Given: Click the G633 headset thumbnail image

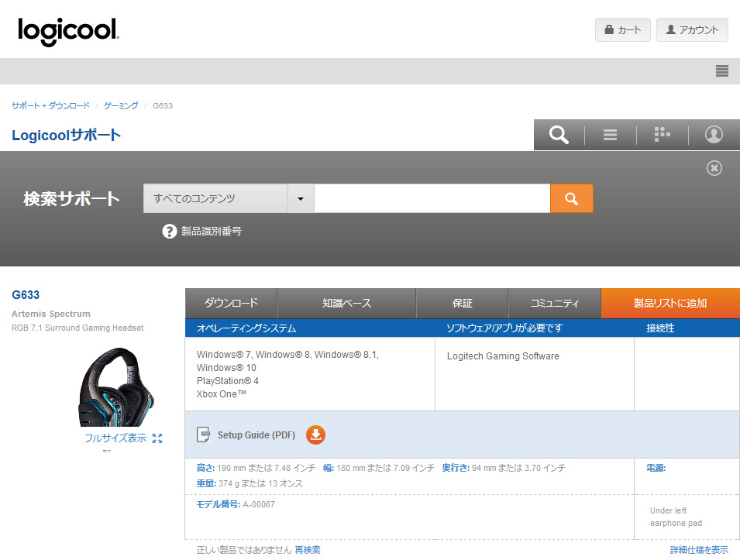Looking at the screenshot, I should point(115,387).
